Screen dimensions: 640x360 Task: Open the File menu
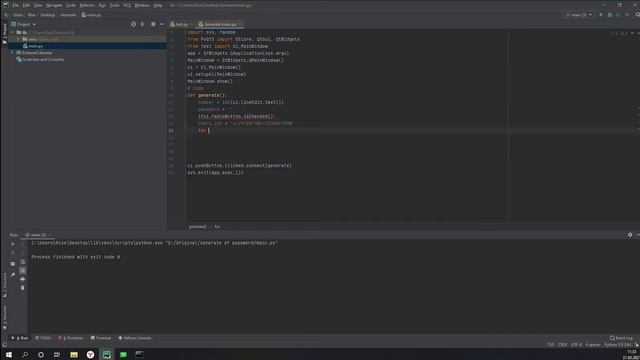pyautogui.click(x=16, y=5)
